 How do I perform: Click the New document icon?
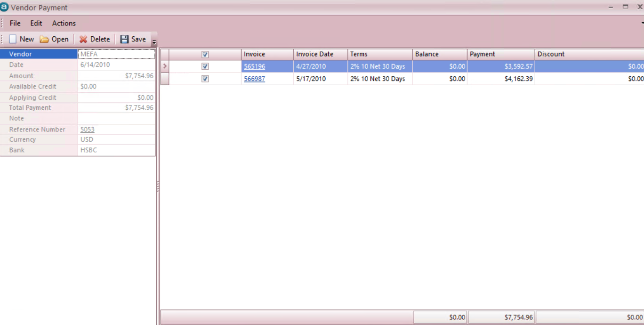13,39
